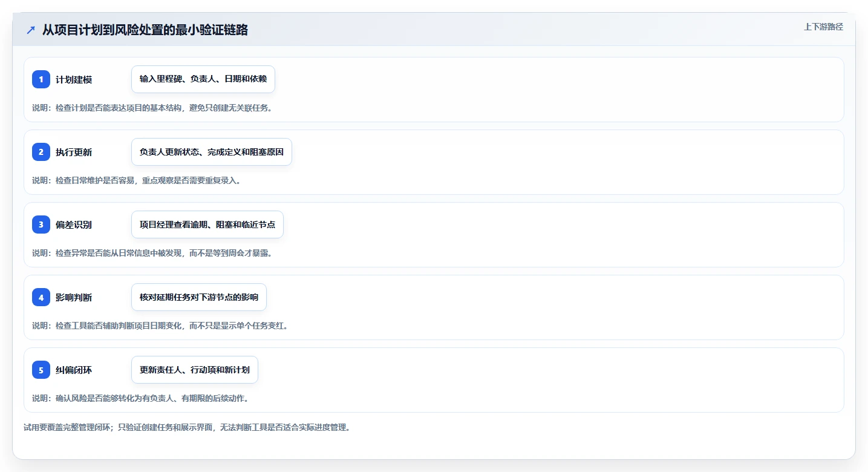Screen dimensions: 868x472
Task: Click the 更新责任人、行动项和新计划 chip
Action: pyautogui.click(x=195, y=370)
